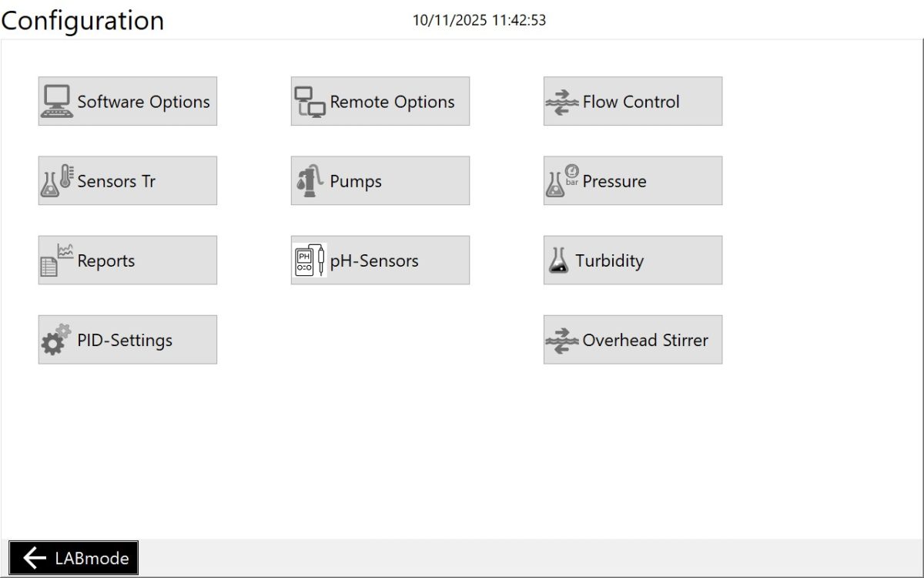Image resolution: width=924 pixels, height=578 pixels.
Task: Click the networked monitors Remote Options icon
Action: (310, 102)
